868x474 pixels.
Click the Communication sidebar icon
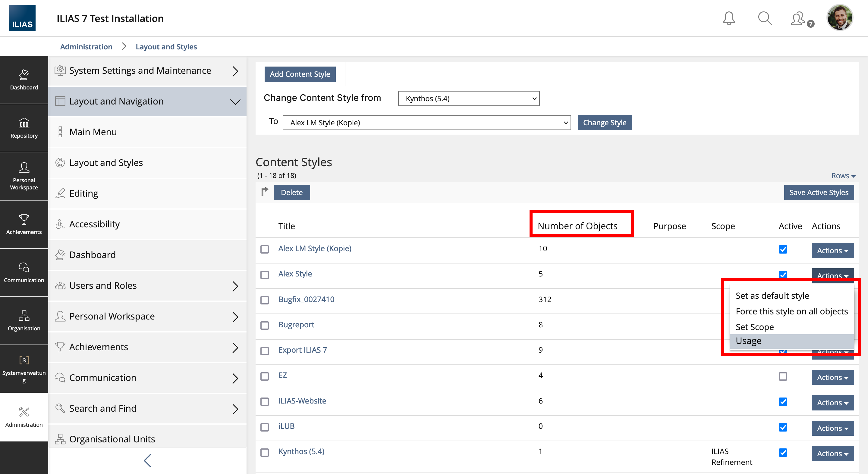coord(24,273)
